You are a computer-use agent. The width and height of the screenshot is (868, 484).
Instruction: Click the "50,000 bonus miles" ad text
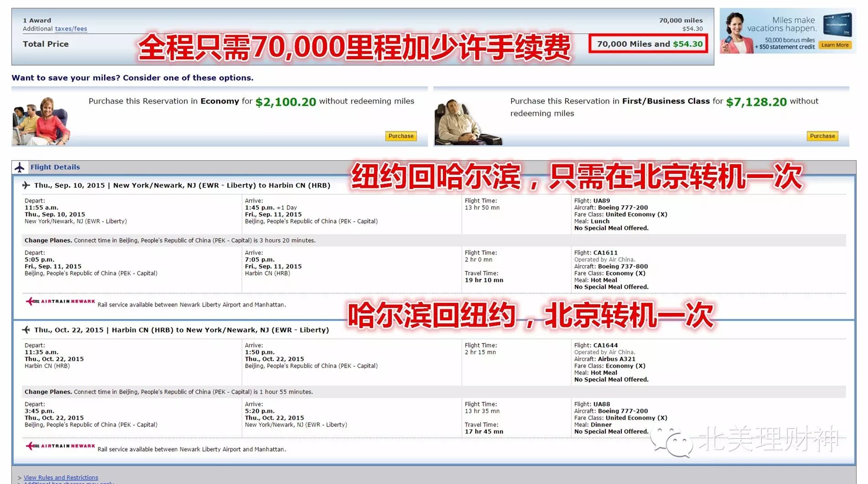790,40
